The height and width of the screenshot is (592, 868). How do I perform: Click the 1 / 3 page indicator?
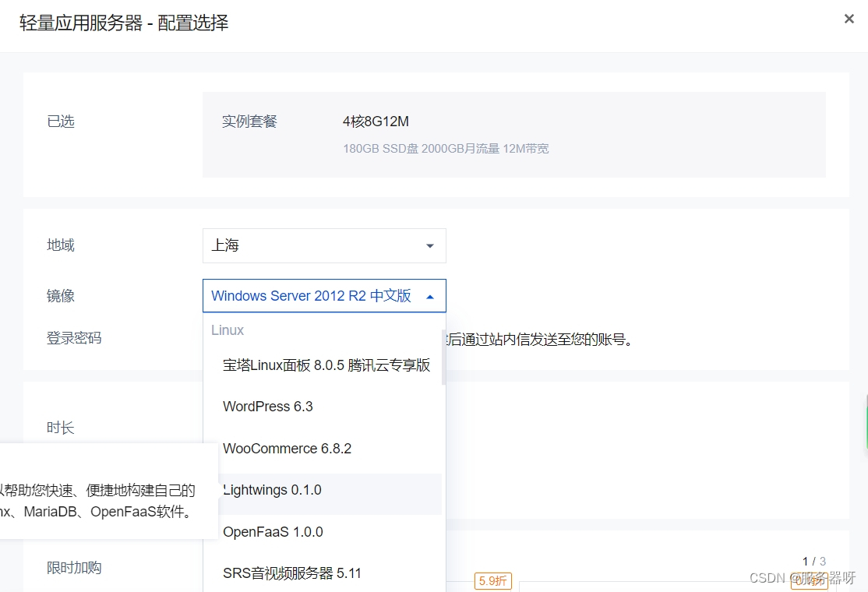coord(813,561)
